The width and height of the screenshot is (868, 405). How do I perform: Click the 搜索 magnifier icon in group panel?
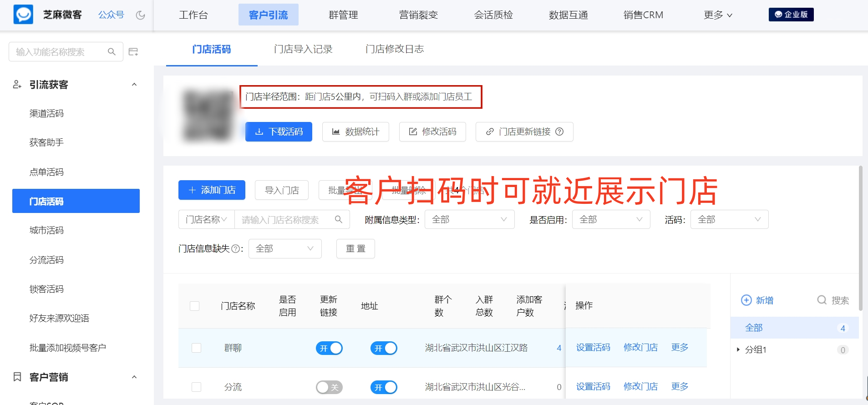click(x=822, y=300)
